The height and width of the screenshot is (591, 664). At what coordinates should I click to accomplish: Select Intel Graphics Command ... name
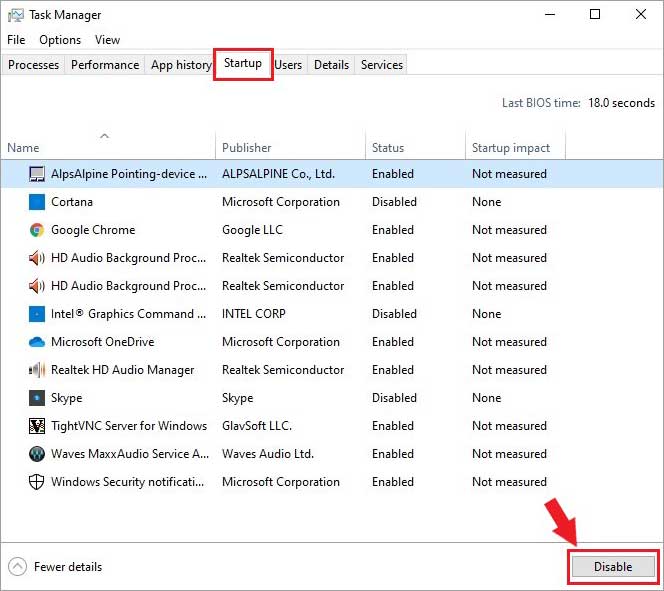[128, 314]
